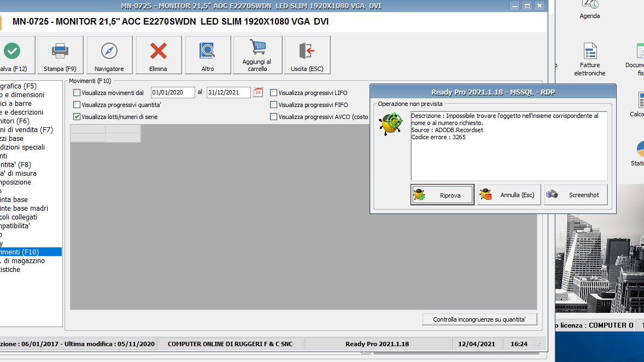This screenshot has width=644, height=362.
Task: Open Fatture elettroniche desktop shortcut
Action: click(x=590, y=60)
